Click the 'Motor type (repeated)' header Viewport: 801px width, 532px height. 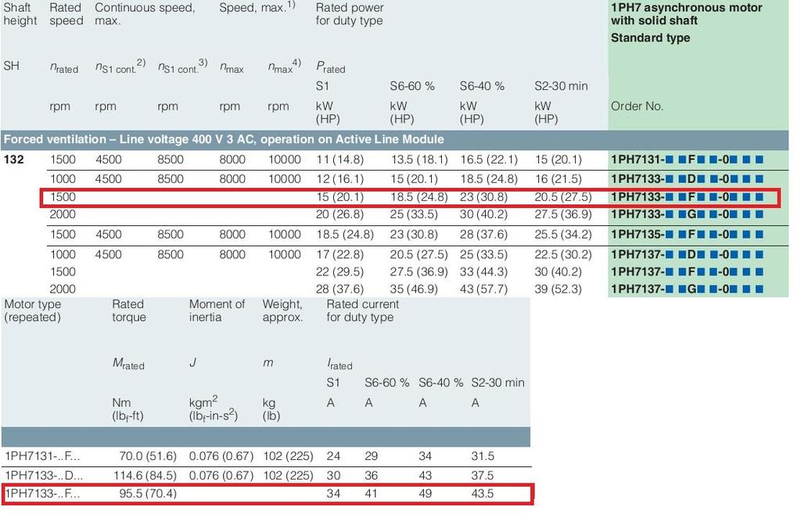click(33, 311)
